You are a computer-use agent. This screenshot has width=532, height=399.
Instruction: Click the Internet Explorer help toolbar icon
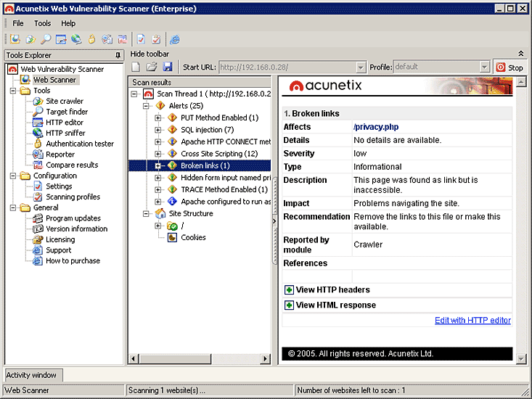(175, 39)
